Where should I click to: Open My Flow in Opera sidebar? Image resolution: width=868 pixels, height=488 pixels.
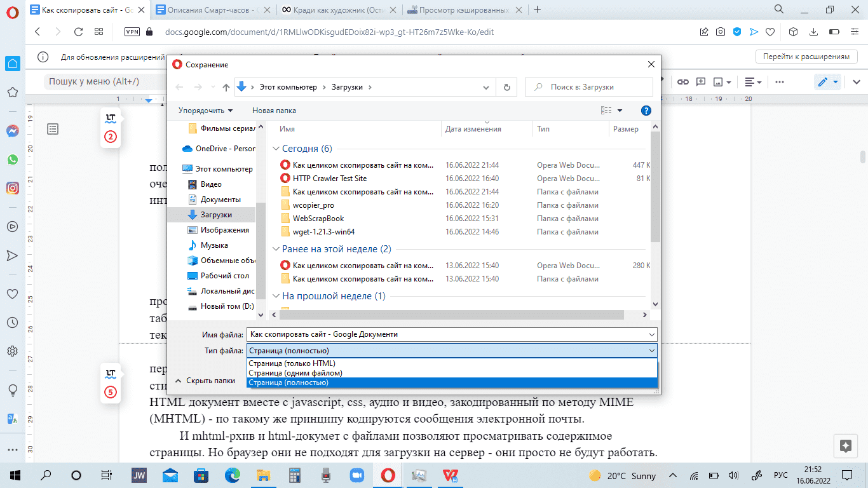[12, 255]
